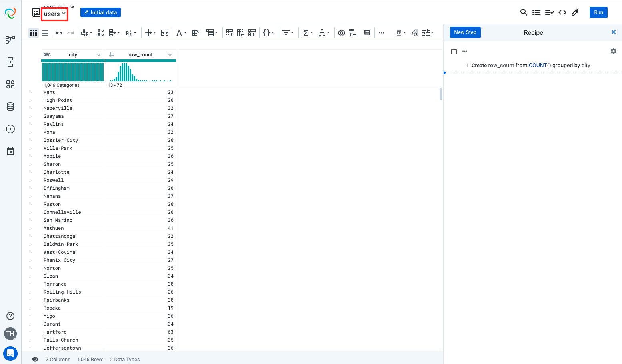The image size is (622, 364).
Task: Click the teal histogram above row_count values
Action: (x=128, y=72)
